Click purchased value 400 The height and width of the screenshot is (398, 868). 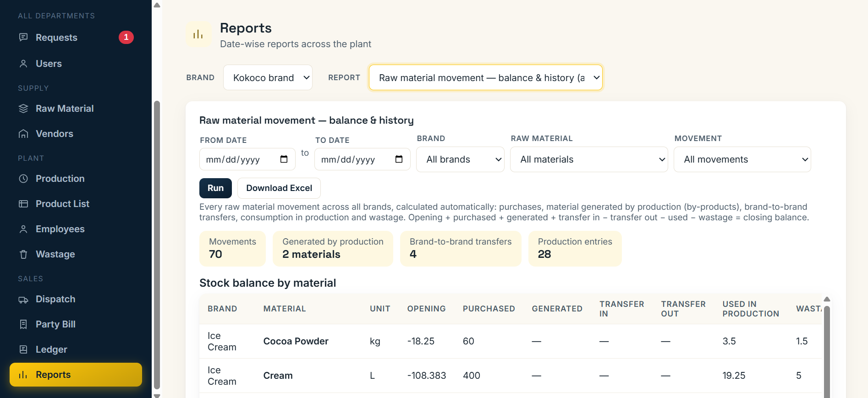pos(471,376)
